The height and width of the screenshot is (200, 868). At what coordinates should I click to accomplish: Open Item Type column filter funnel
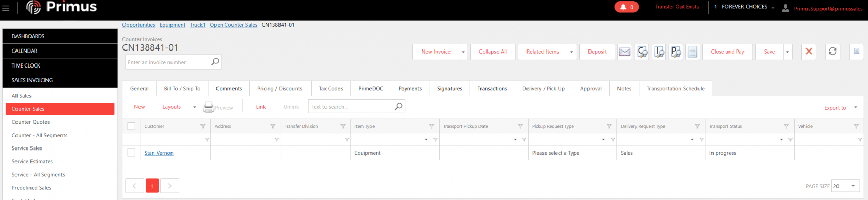coord(431,126)
